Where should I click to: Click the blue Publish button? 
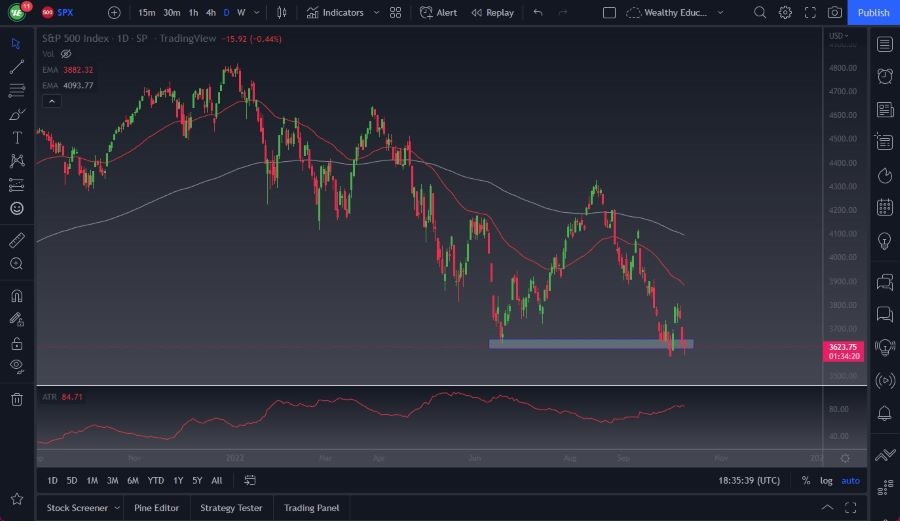[x=873, y=13]
